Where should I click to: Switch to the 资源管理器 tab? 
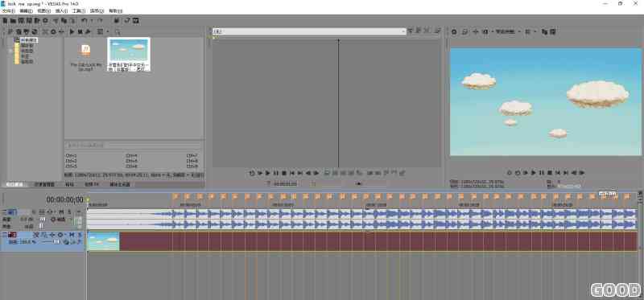tap(44, 185)
